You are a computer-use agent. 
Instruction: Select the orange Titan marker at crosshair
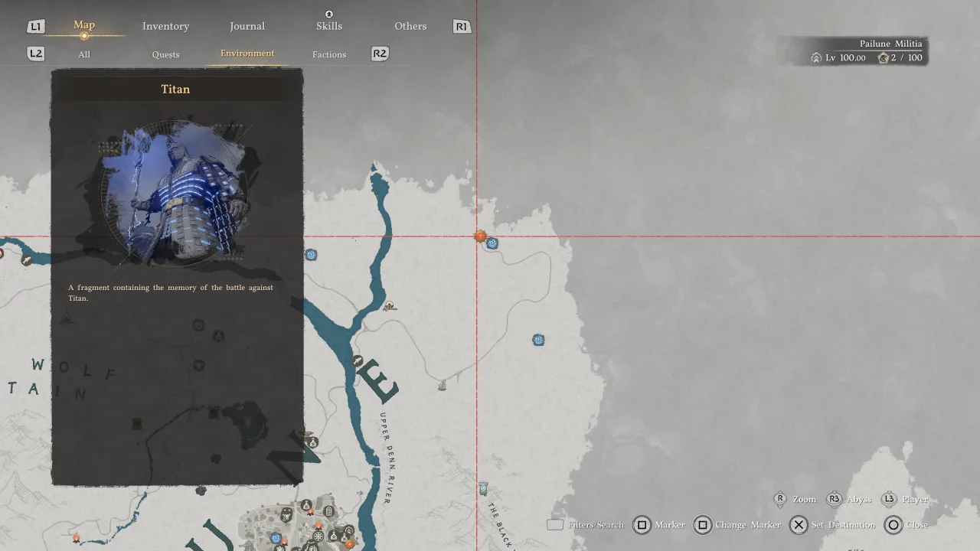coord(480,236)
